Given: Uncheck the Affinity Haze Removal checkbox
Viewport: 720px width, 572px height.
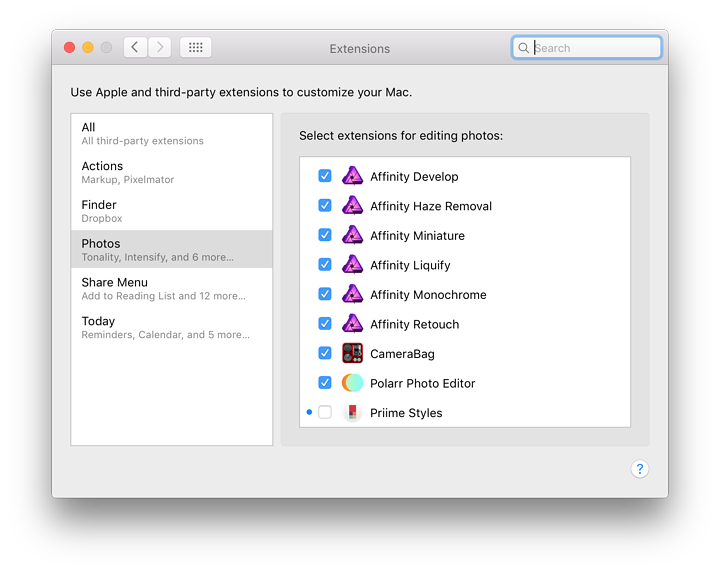Looking at the screenshot, I should coord(325,205).
